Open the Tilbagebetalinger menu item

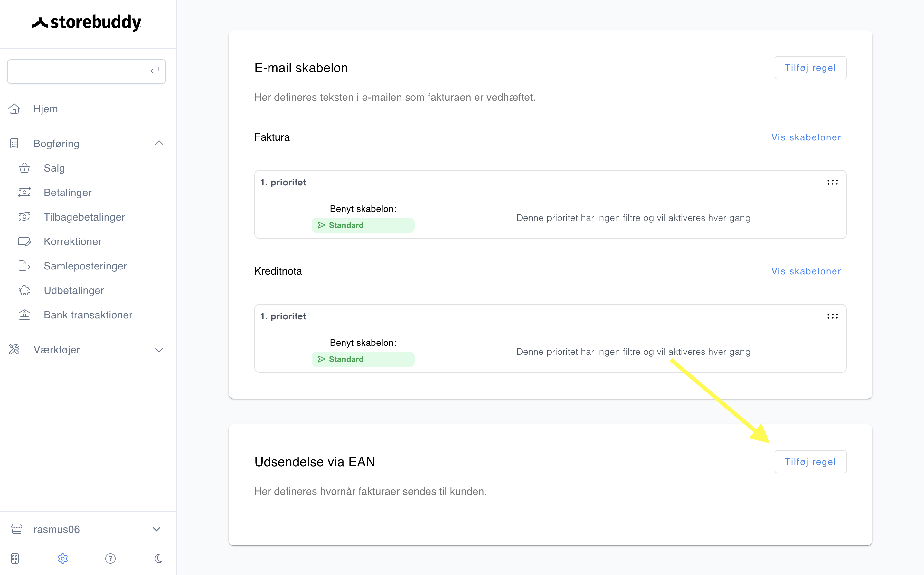[84, 217]
